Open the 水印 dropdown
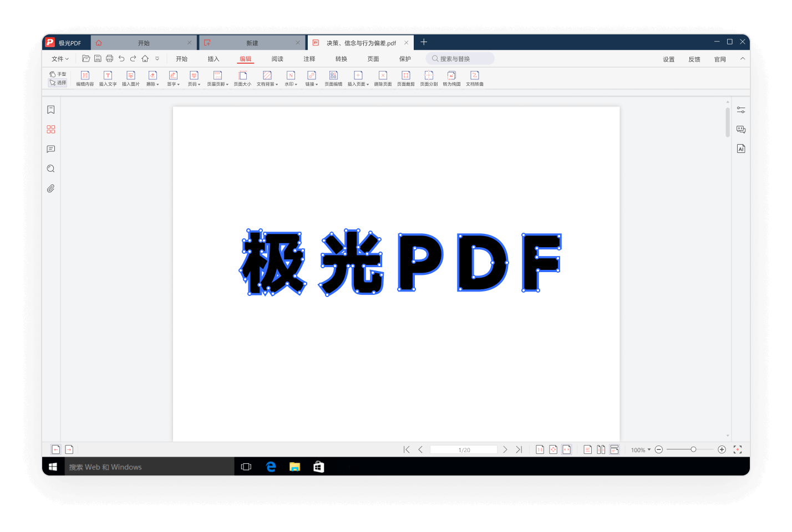The width and height of the screenshot is (792, 532). pyautogui.click(x=290, y=78)
